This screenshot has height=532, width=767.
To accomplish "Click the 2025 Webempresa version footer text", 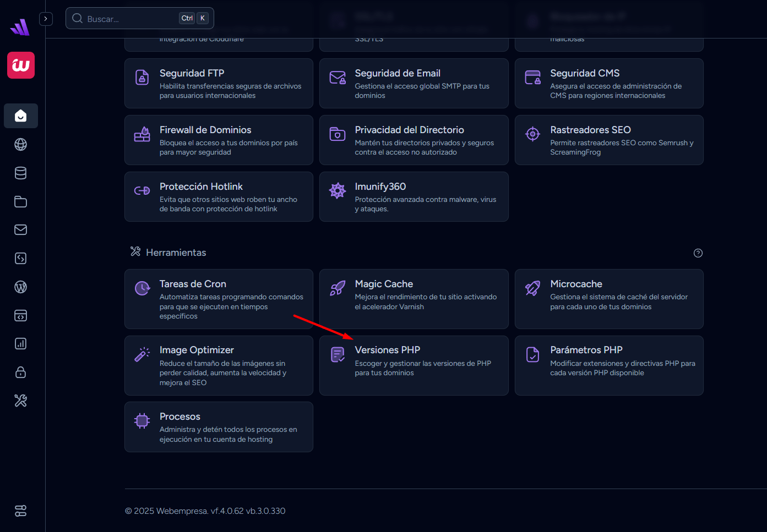I will click(205, 511).
